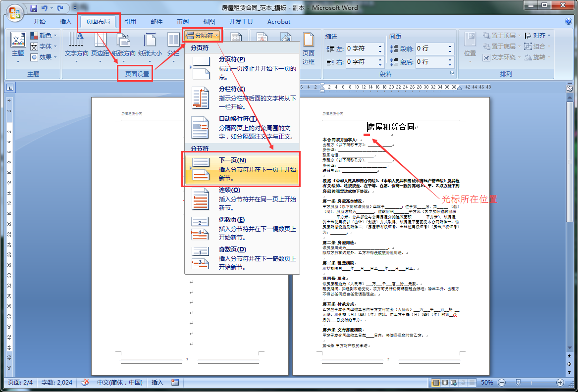
Task: Insert a 分栏符(C) column break
Action: tap(242, 98)
